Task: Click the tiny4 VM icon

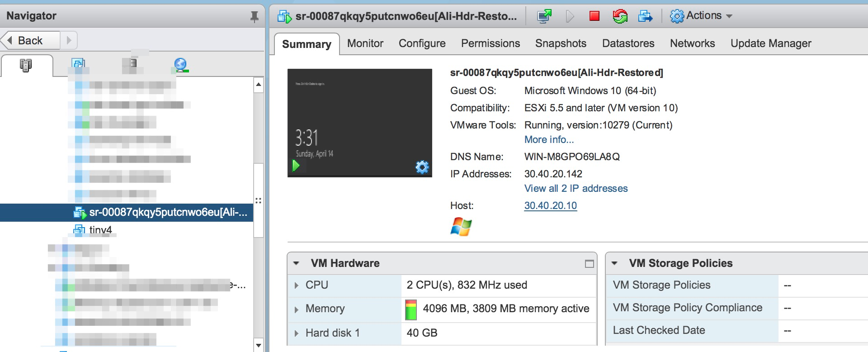Action: 79,230
